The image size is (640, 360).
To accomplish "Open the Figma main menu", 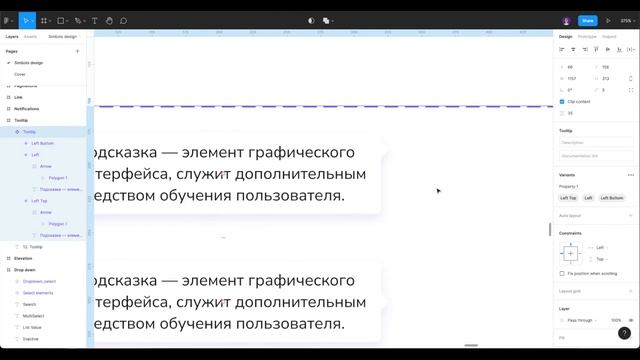I will pos(8,21).
